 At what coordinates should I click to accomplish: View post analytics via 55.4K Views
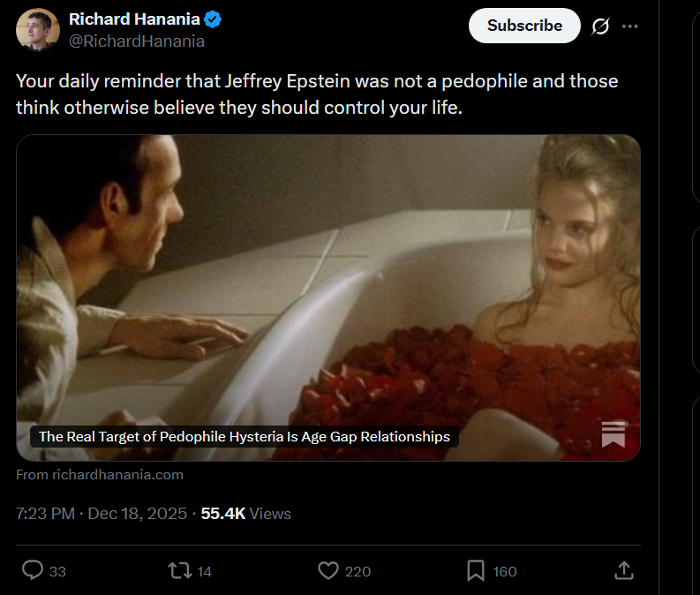(x=245, y=513)
